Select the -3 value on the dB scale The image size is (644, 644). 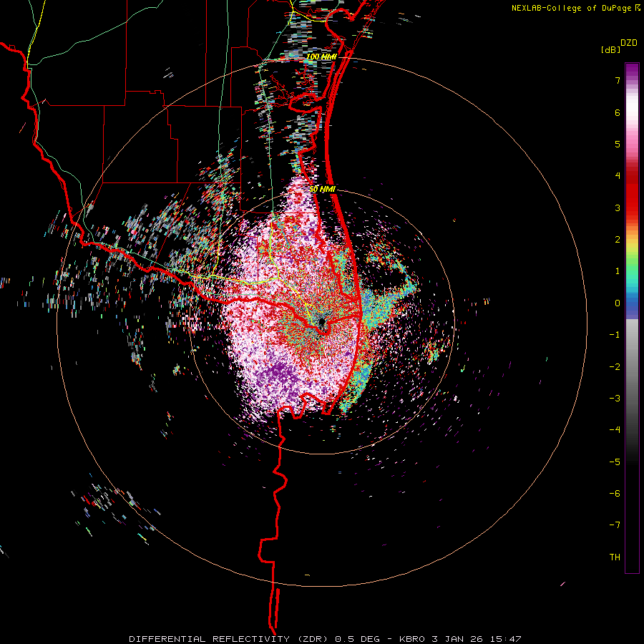coord(615,399)
